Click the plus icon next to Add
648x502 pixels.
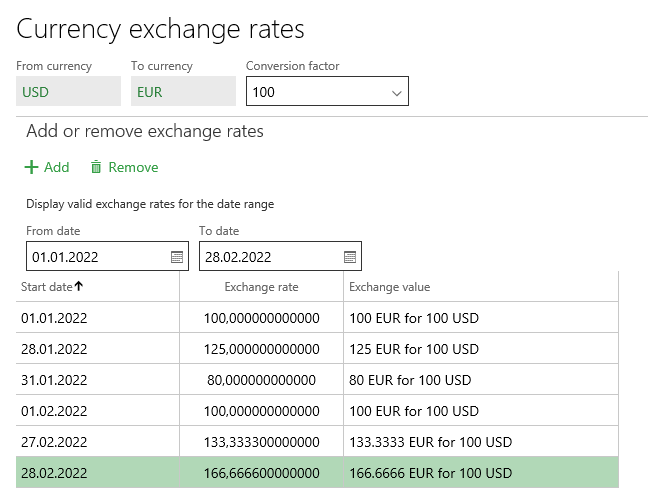(31, 168)
